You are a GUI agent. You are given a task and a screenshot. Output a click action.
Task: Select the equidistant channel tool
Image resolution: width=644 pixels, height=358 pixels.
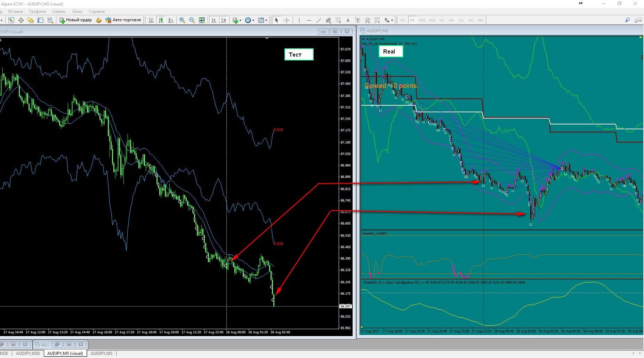click(328, 20)
